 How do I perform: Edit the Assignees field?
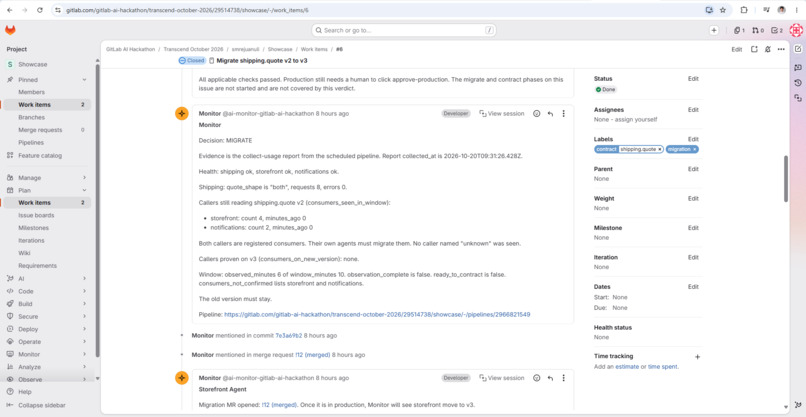693,110
